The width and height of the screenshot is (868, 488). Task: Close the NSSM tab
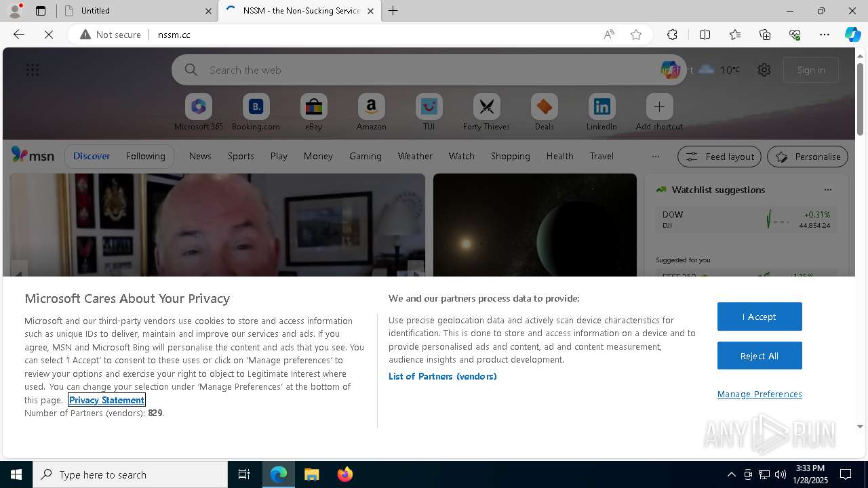(x=370, y=11)
